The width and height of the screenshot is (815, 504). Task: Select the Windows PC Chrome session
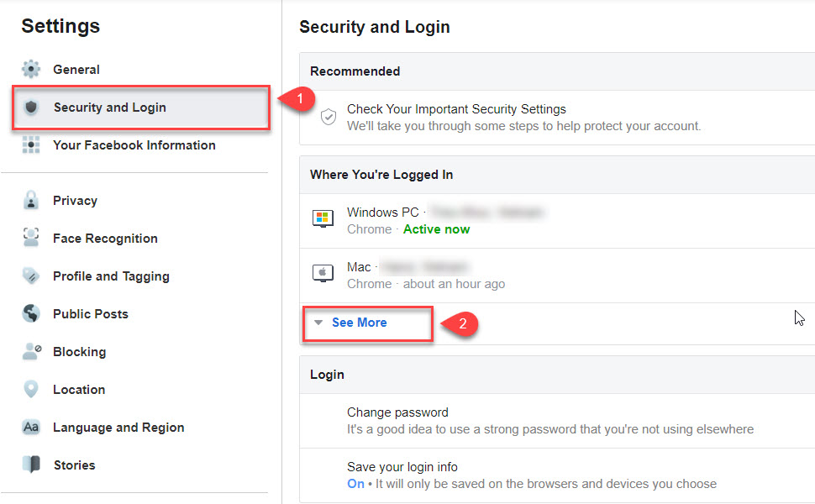point(557,221)
